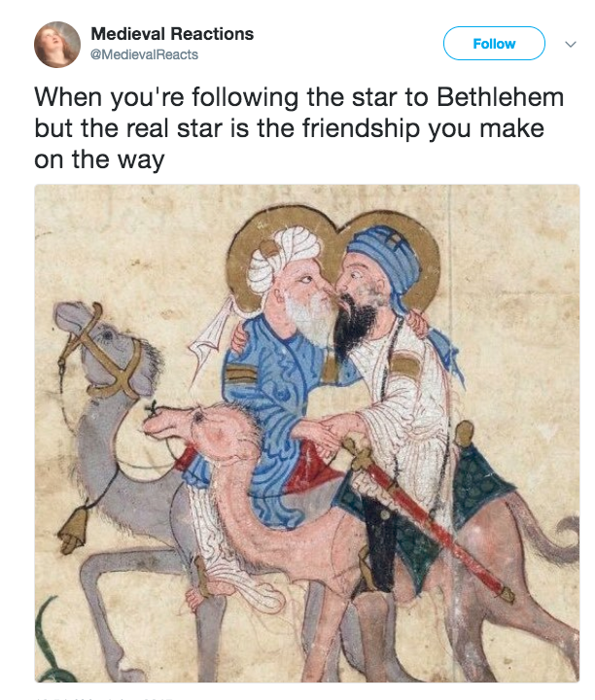This screenshot has width=595, height=700.
Task: Open the Medieval Reactions profile avatar
Action: click(x=57, y=45)
